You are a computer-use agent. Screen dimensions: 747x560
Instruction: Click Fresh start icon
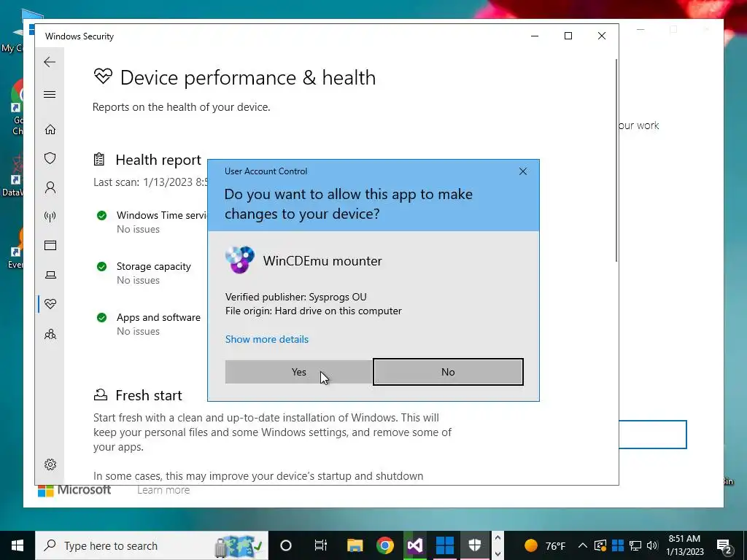coord(100,394)
